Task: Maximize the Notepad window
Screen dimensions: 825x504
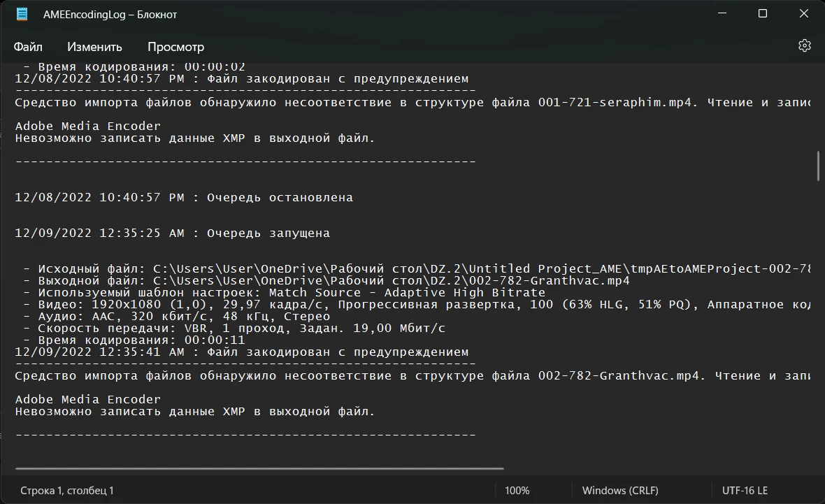Action: 762,14
